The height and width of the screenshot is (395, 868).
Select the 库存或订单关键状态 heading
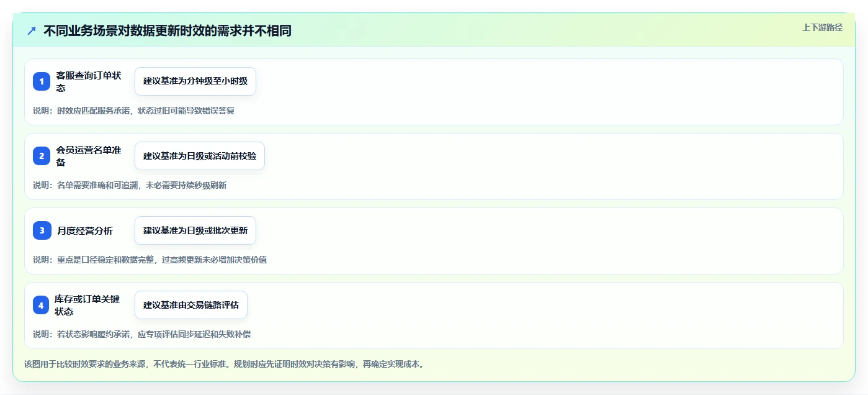click(87, 305)
